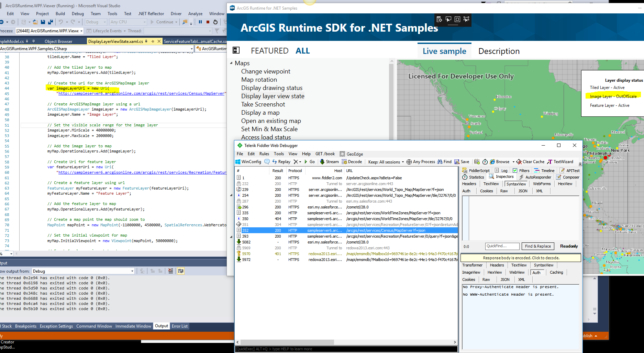
Task: Toggle Decode mode in Fiddler
Action: coord(352,162)
